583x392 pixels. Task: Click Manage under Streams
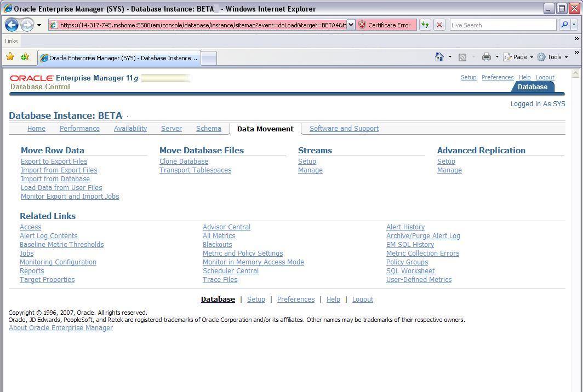coord(311,170)
